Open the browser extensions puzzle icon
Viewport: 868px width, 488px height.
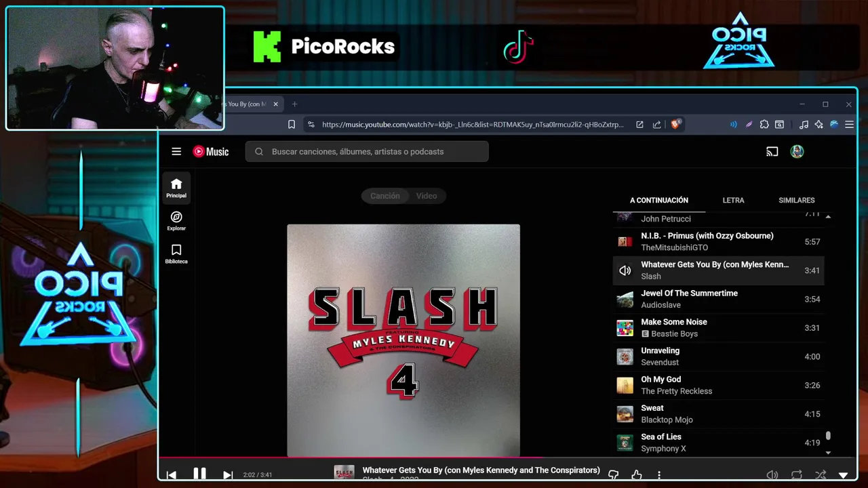[x=764, y=125]
